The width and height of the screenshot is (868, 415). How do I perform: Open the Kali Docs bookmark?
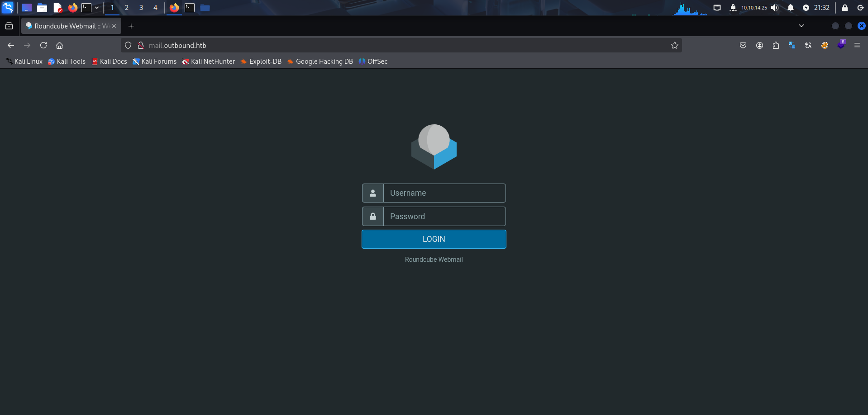click(109, 61)
